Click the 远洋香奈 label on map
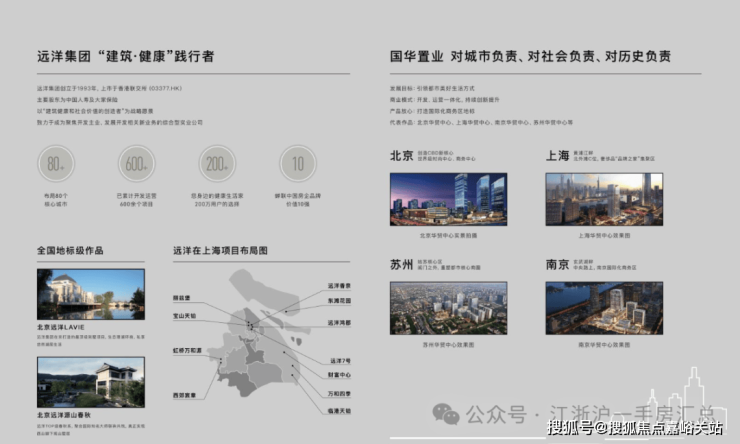The height and width of the screenshot is (444, 740). pos(339,286)
